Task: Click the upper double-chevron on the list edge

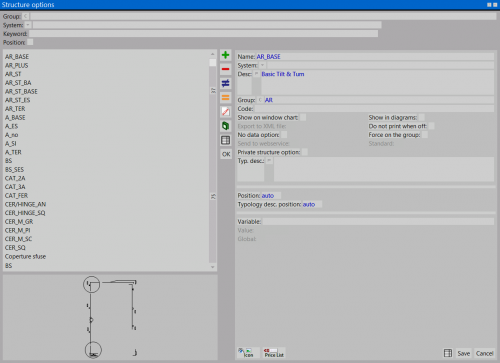Action: click(x=213, y=91)
